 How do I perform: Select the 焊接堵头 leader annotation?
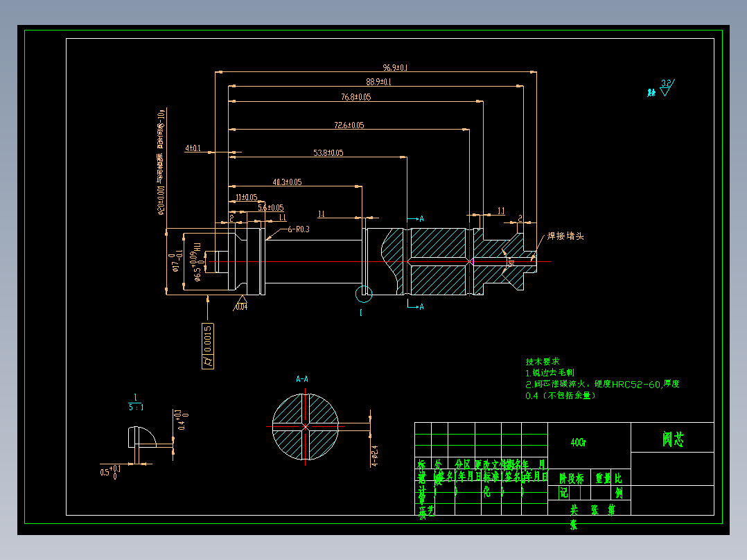pyautogui.click(x=565, y=236)
